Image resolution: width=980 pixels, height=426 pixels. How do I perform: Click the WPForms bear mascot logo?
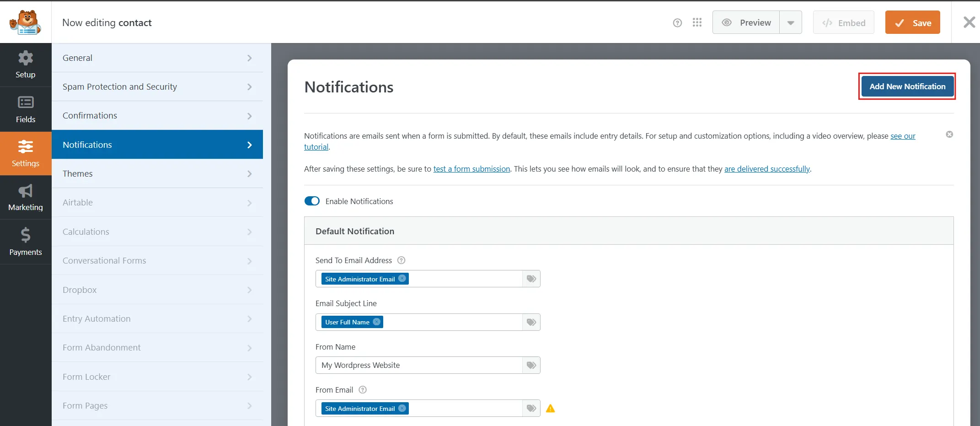pyautogui.click(x=26, y=22)
